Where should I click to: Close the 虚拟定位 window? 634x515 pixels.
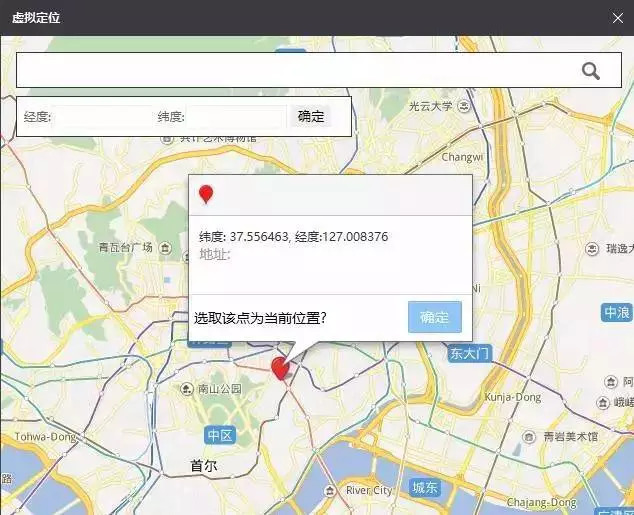click(617, 18)
